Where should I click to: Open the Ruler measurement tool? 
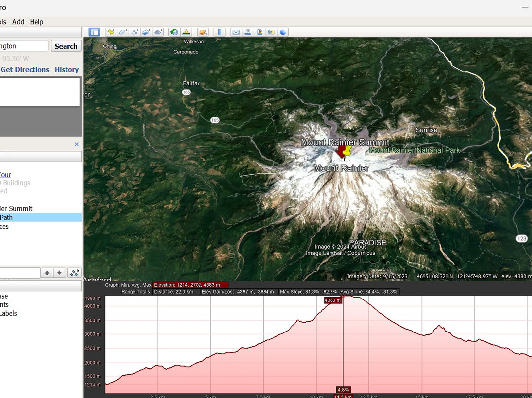point(219,32)
